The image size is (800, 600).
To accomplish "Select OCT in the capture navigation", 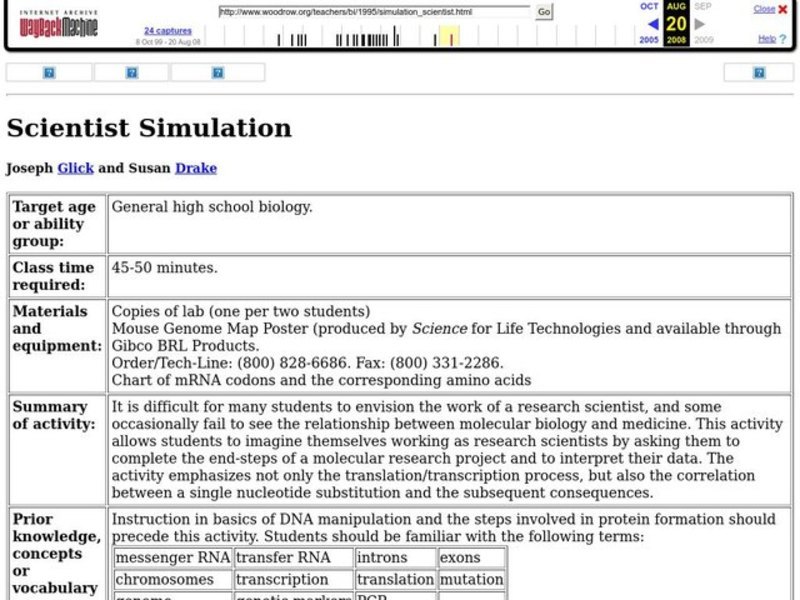I will (648, 8).
